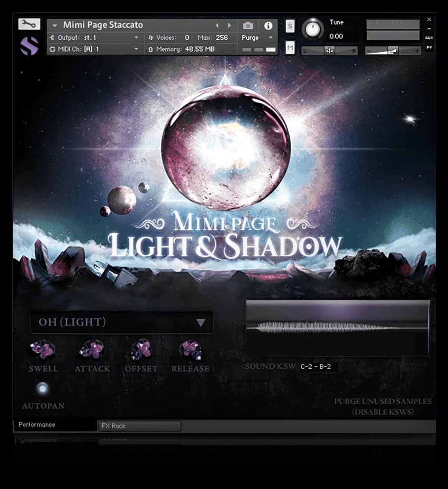
Task: Solo the instrument with S button
Action: click(290, 27)
